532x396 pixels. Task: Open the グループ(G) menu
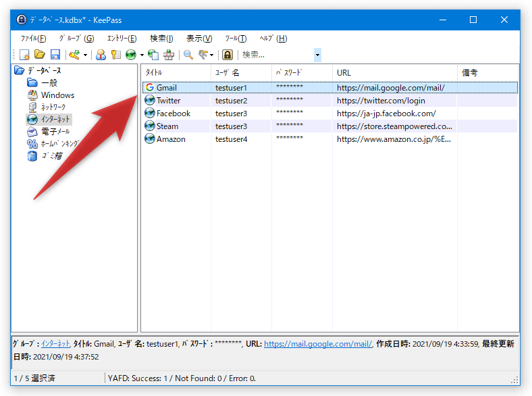click(76, 39)
